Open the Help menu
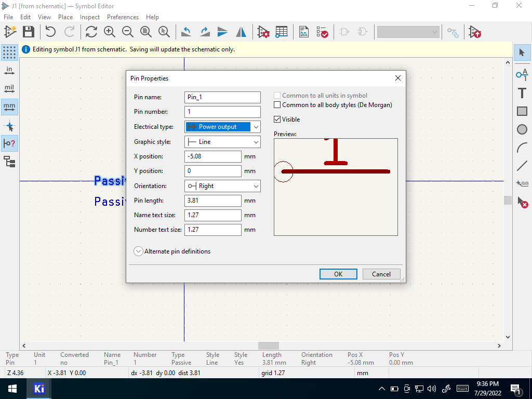Screen dimensions: 532x399 coord(152,17)
